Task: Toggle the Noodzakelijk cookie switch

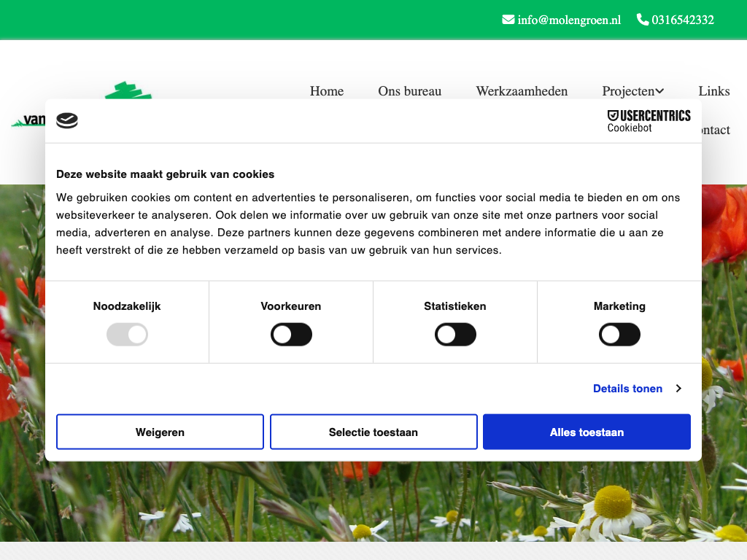Action: pos(127,335)
